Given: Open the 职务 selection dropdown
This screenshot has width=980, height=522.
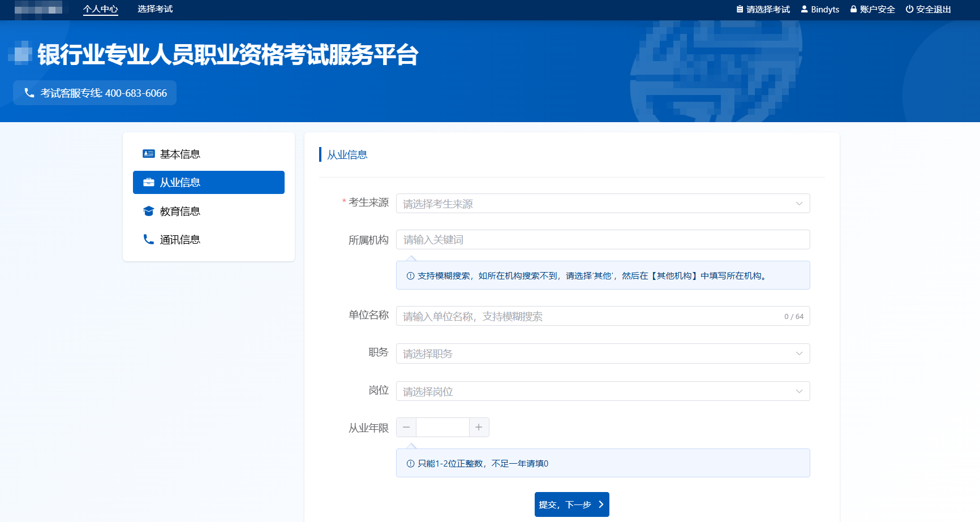Looking at the screenshot, I should point(603,353).
